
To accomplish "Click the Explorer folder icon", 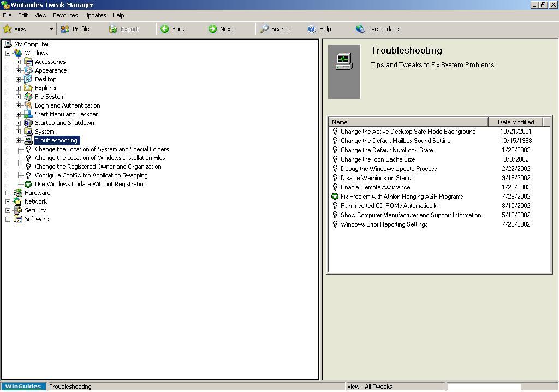I will (x=28, y=88).
